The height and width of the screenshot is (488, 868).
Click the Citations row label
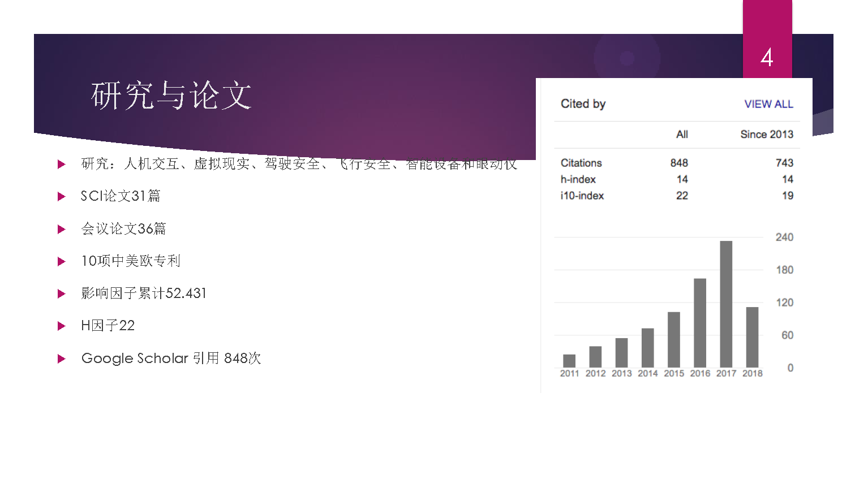tap(581, 163)
